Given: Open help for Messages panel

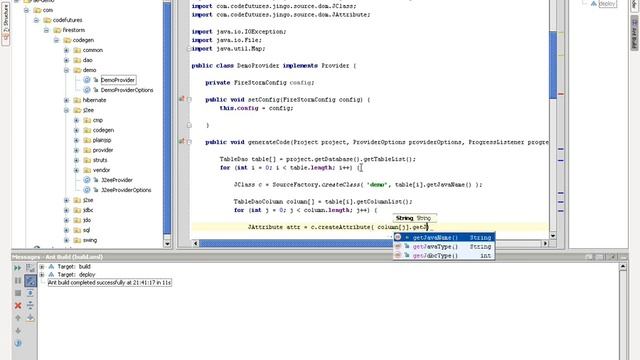Looking at the screenshot, I should (x=18, y=343).
